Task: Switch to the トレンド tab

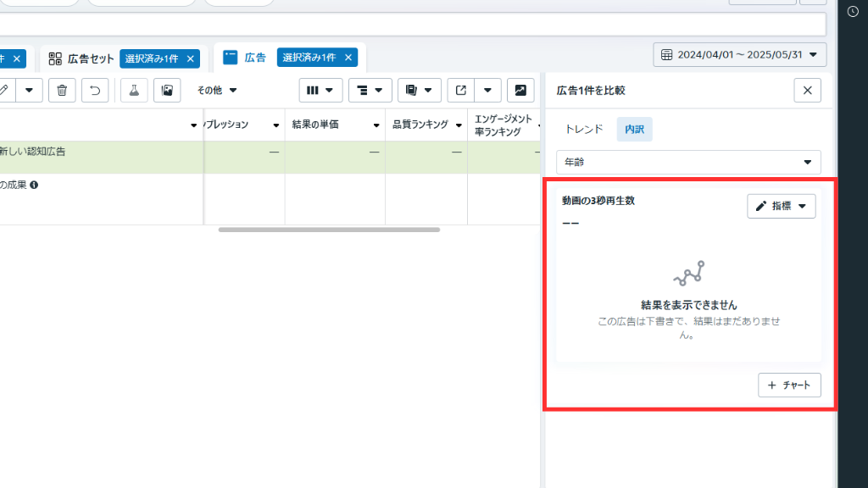Action: (584, 130)
